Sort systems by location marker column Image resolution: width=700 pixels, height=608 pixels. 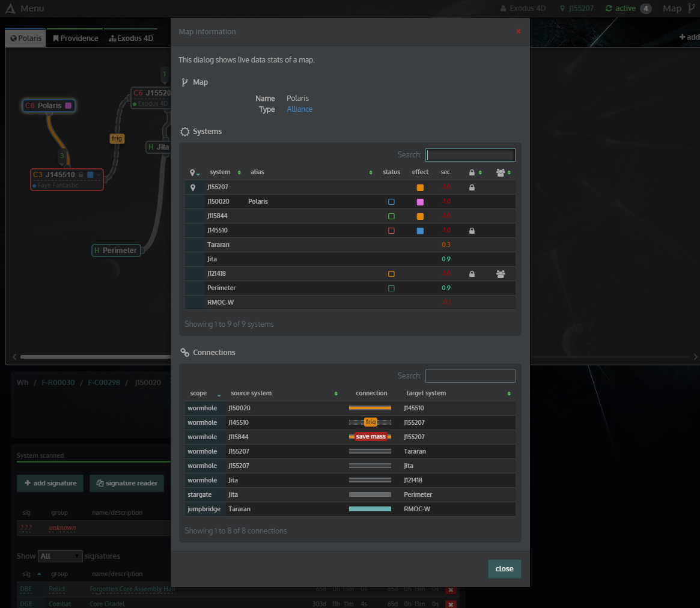(x=195, y=172)
